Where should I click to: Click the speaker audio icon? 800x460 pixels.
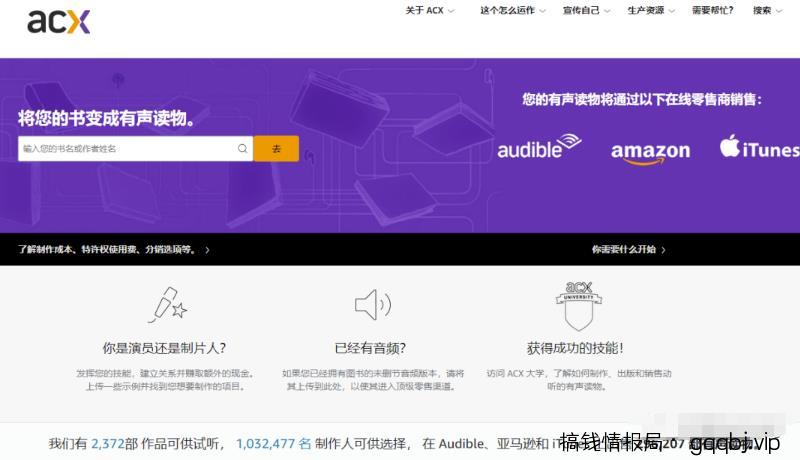pos(373,305)
